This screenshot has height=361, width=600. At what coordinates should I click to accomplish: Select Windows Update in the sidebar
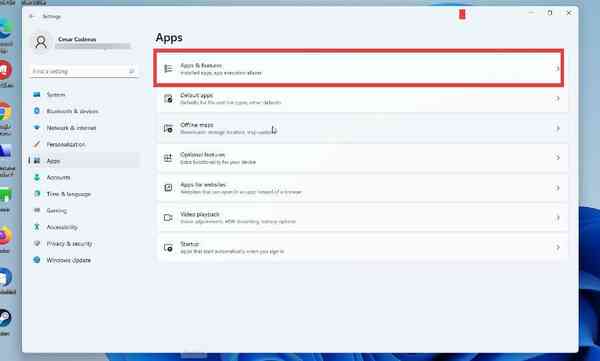tap(84, 260)
